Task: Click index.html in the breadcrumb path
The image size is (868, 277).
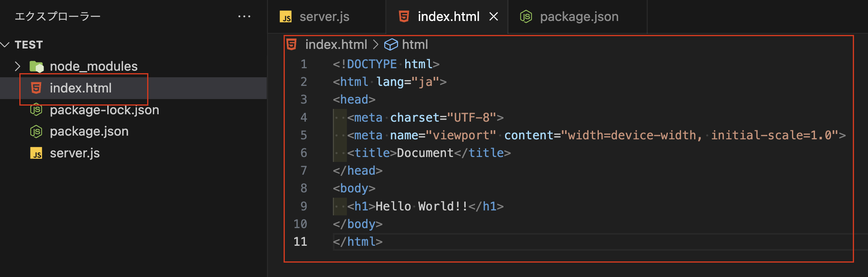Action: click(336, 44)
